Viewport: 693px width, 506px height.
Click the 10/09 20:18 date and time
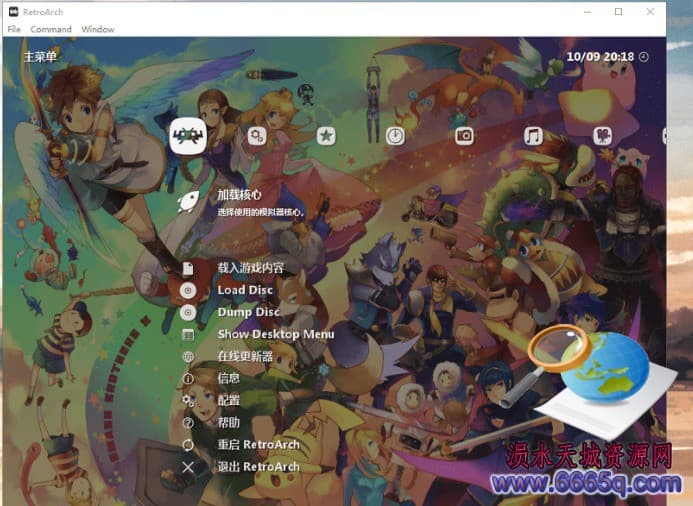tap(600, 57)
